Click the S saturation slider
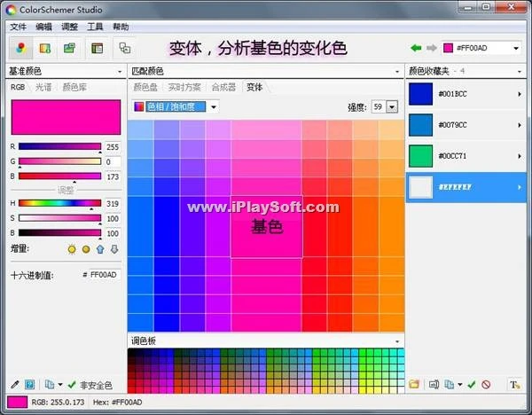The height and width of the screenshot is (415, 532). tap(59, 218)
